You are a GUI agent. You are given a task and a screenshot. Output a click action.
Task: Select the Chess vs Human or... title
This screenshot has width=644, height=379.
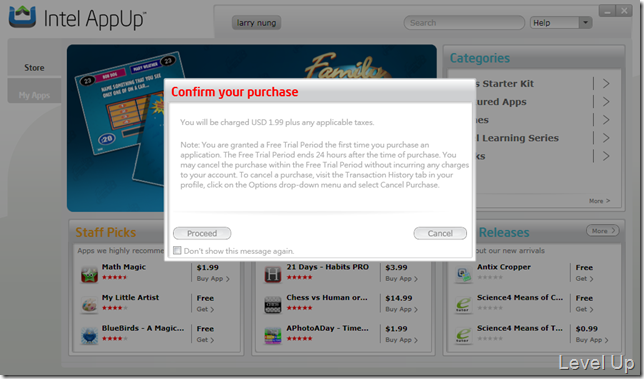327,297
